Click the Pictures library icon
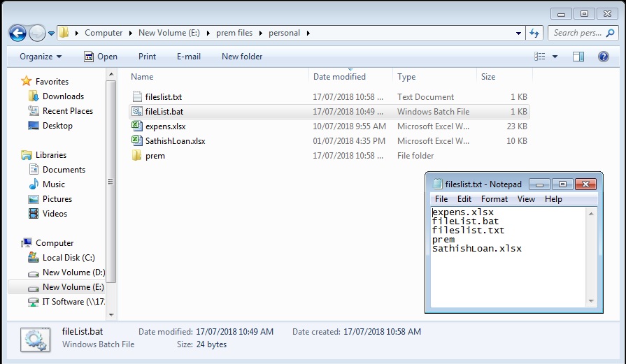Image resolution: width=626 pixels, height=364 pixels. (34, 199)
